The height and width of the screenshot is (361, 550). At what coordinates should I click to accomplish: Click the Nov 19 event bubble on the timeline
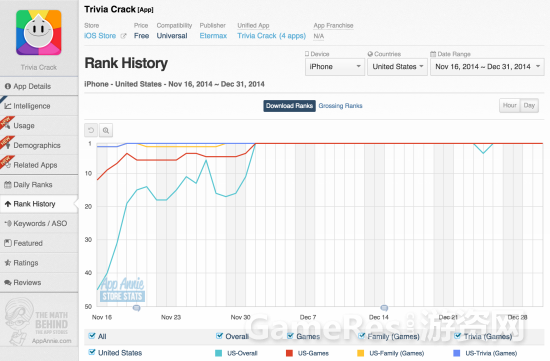(x=136, y=308)
